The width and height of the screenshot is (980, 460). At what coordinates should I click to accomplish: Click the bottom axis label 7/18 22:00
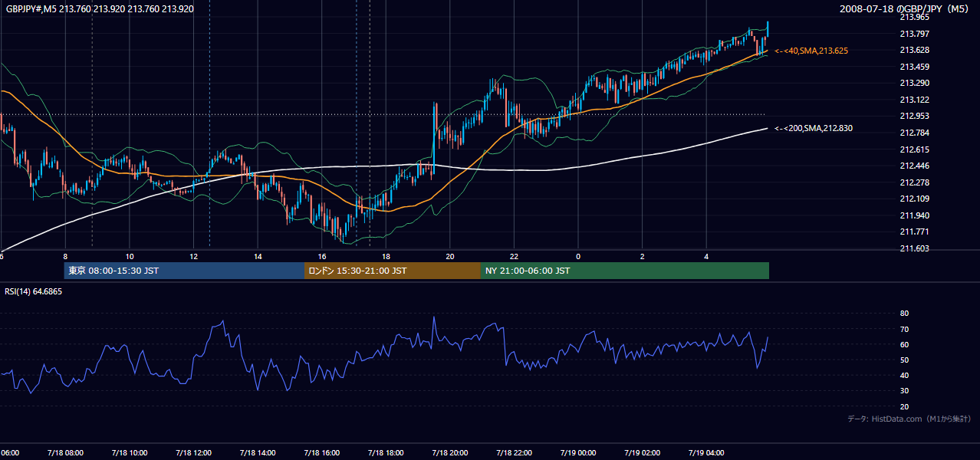pyautogui.click(x=513, y=453)
